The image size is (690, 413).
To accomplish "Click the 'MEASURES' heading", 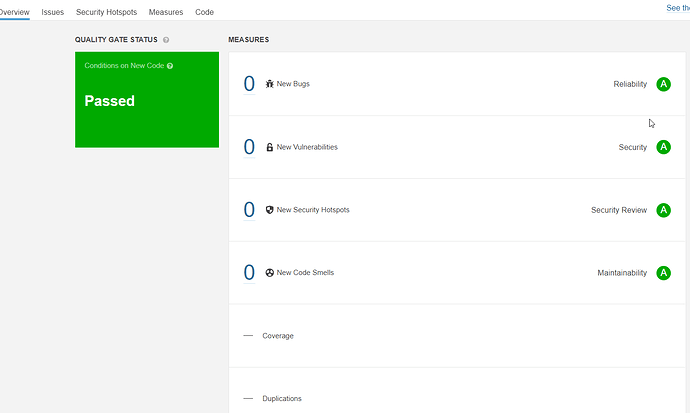I will 249,40.
